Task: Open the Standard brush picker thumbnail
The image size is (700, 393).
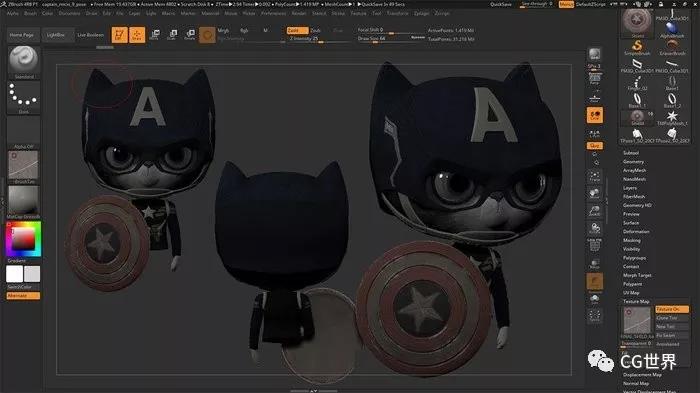Action: click(x=24, y=62)
